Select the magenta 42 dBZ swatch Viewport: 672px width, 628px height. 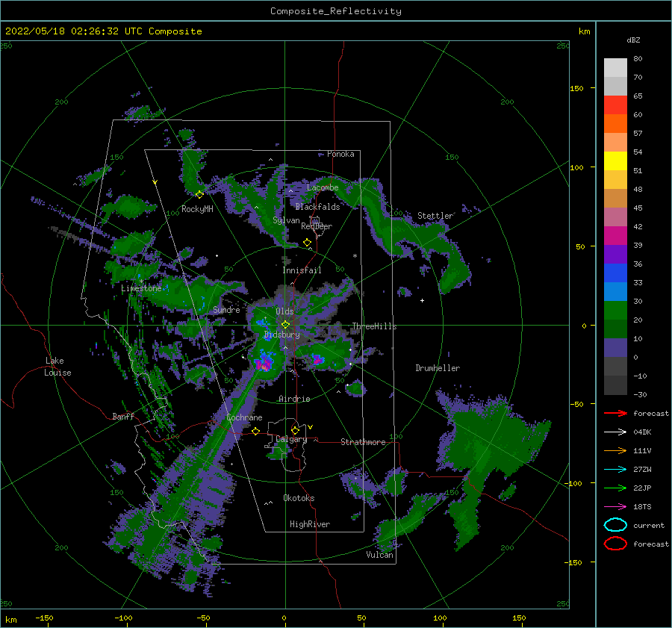[x=615, y=235]
